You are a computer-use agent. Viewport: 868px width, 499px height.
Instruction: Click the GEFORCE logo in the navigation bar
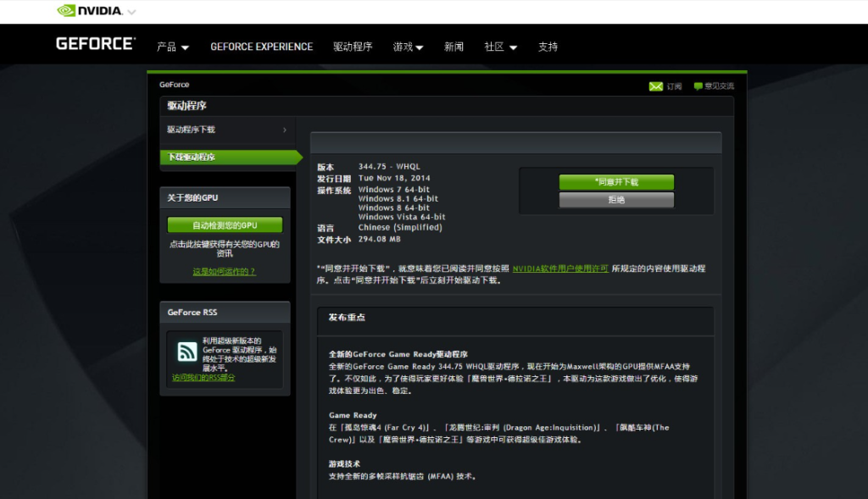pyautogui.click(x=95, y=46)
